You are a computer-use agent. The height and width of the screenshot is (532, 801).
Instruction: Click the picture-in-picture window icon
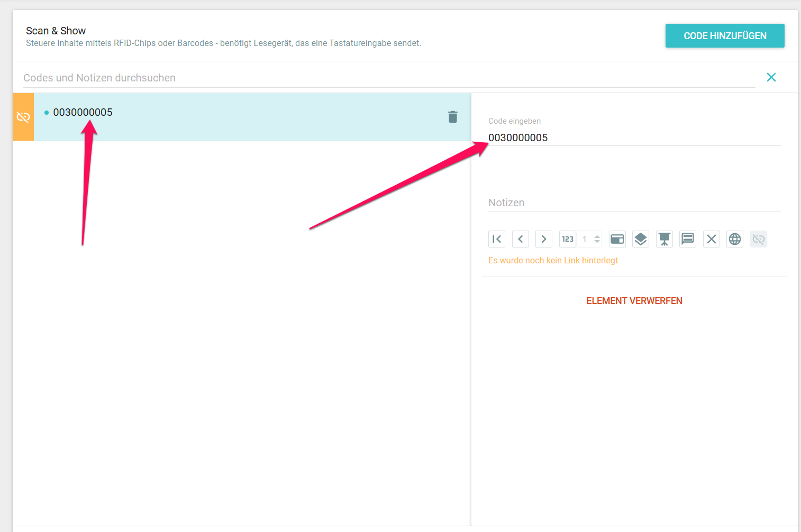click(x=617, y=239)
